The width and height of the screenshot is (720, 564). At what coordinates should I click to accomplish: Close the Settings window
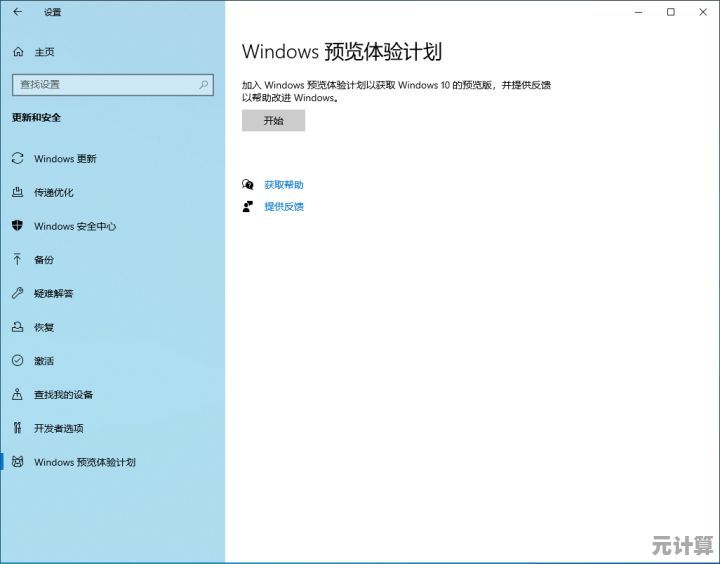703,12
